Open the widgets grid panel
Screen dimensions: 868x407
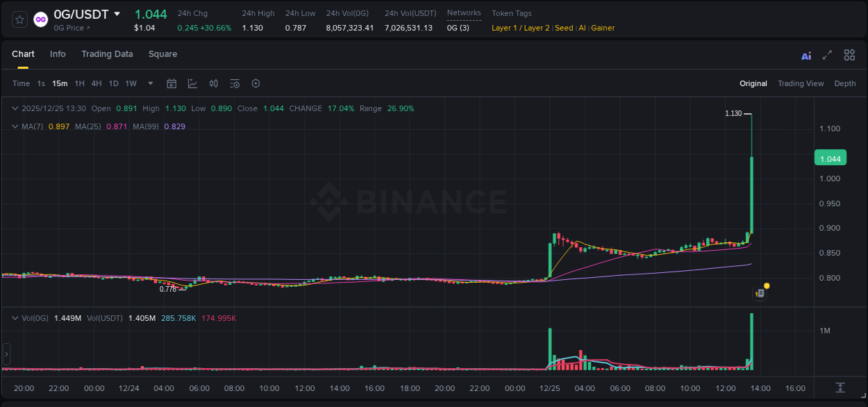tap(849, 54)
